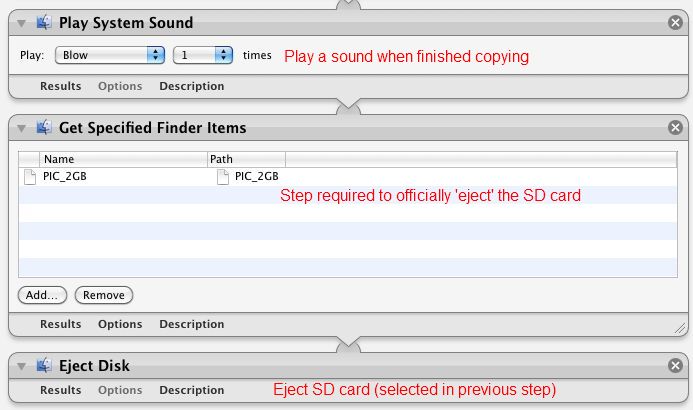Screen dimensions: 693x410
Task: Click the Finder icon beside Play System Sound
Action: 44,22
